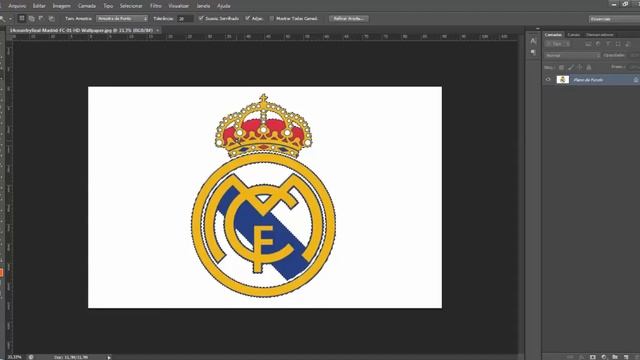
Task: Enable Mostrar Todas Camadas checkbox
Action: [x=272, y=18]
